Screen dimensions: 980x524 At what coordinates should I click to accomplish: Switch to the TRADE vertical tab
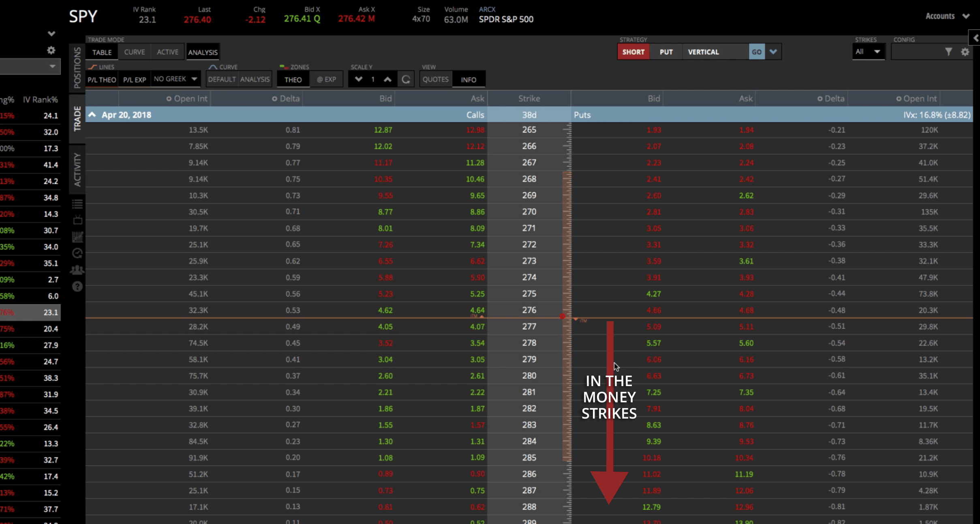(77, 118)
